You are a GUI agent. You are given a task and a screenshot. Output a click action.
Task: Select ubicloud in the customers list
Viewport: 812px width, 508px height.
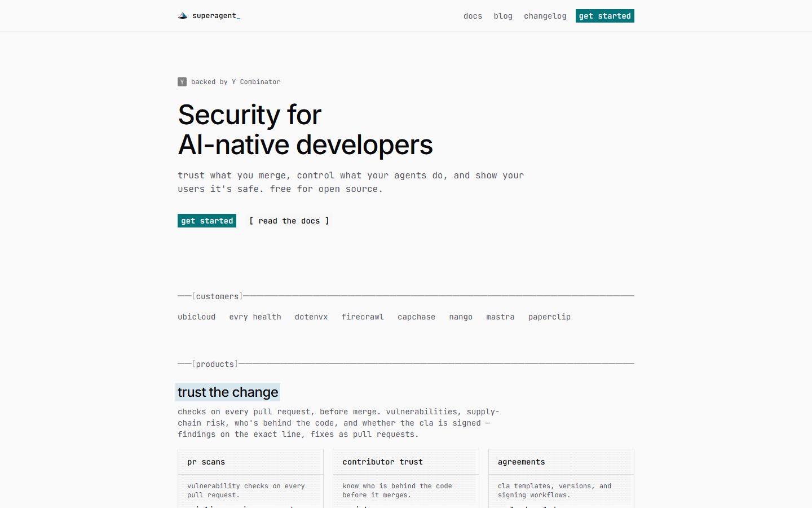pyautogui.click(x=197, y=317)
